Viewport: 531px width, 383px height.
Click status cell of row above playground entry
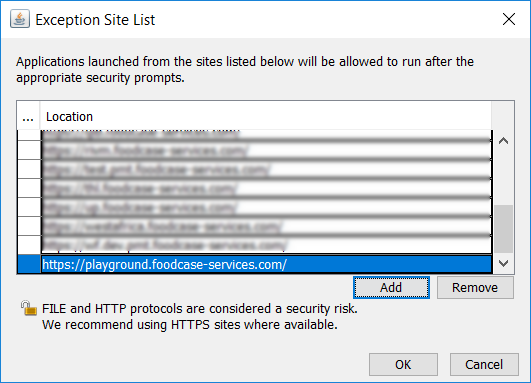point(29,244)
